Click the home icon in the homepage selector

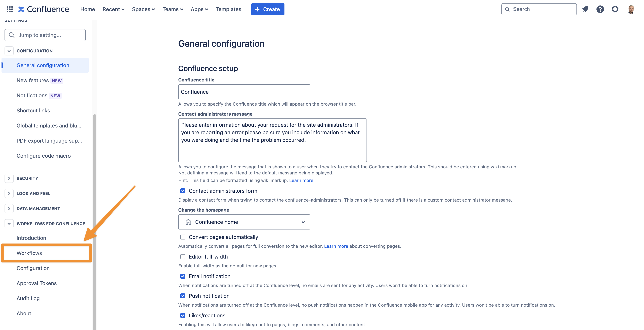point(188,222)
